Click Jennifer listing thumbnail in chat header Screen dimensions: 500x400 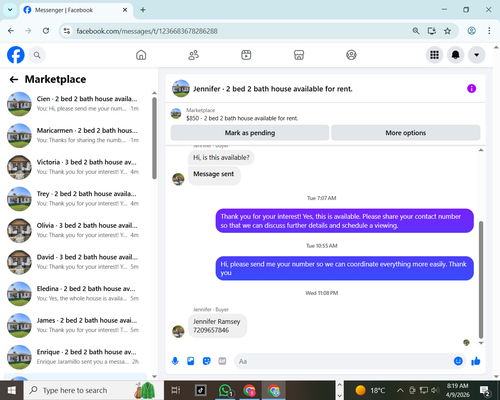pos(181,89)
